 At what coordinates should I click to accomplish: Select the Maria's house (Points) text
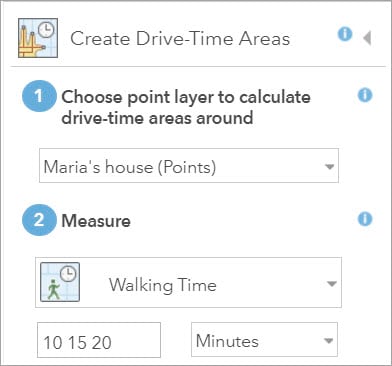(130, 167)
